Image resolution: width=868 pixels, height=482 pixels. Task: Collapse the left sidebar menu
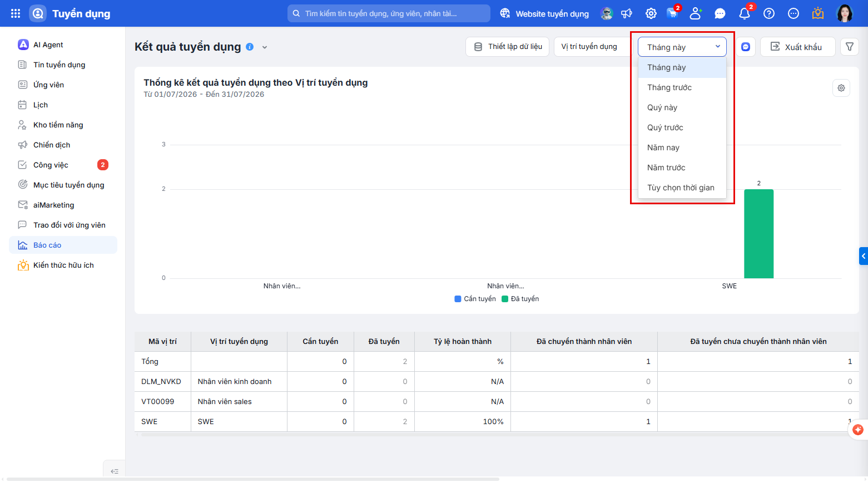coord(115,471)
